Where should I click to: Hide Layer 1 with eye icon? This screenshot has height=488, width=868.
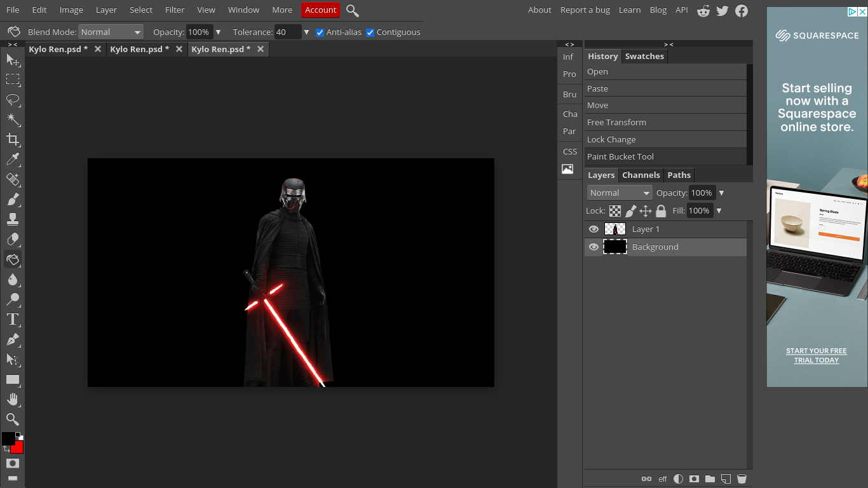tap(594, 229)
